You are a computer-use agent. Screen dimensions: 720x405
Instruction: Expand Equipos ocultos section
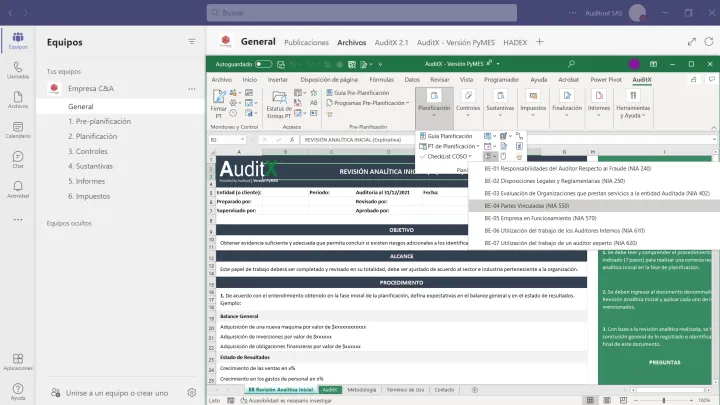click(69, 223)
